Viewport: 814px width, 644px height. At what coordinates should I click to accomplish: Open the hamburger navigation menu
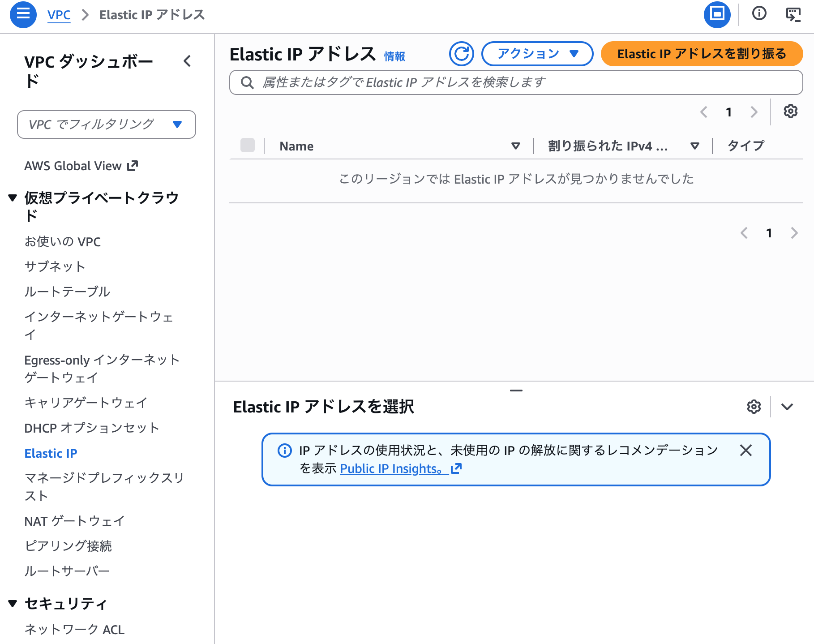(23, 15)
